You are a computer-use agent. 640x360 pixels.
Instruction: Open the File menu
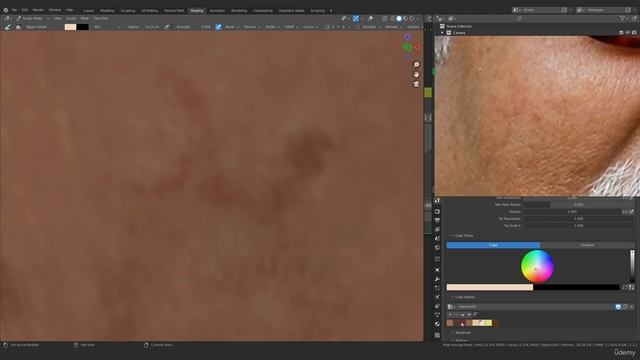(x=14, y=10)
